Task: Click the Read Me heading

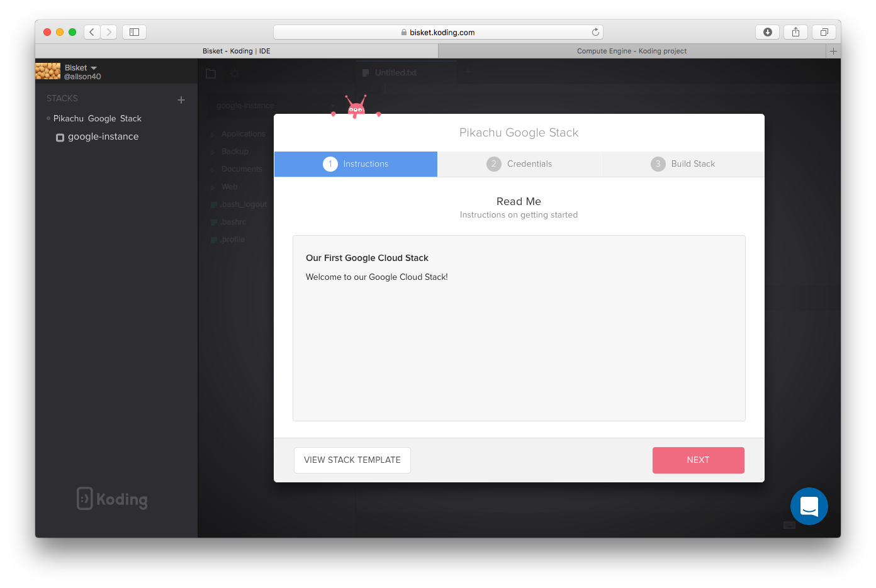Action: coord(519,201)
